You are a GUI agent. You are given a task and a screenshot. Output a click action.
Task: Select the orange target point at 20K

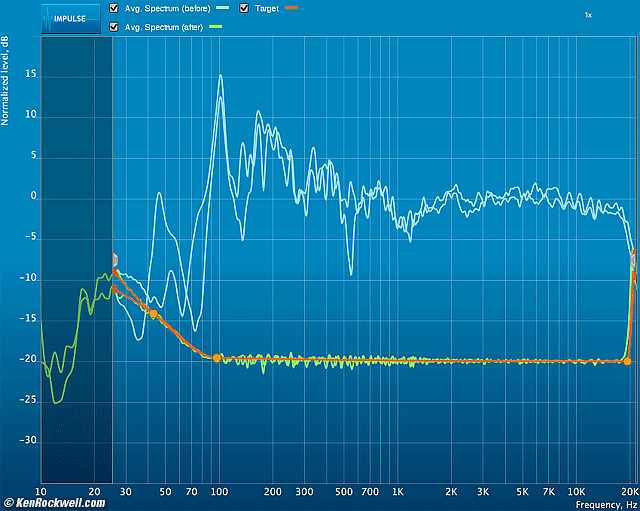coord(627,360)
